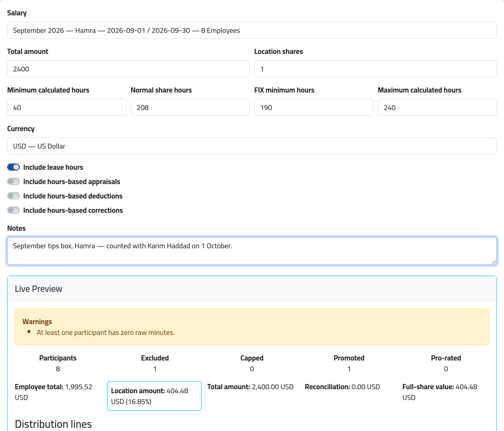Viewport: 504px width, 431px height.
Task: Click the zero raw minutes warning text
Action: click(106, 333)
